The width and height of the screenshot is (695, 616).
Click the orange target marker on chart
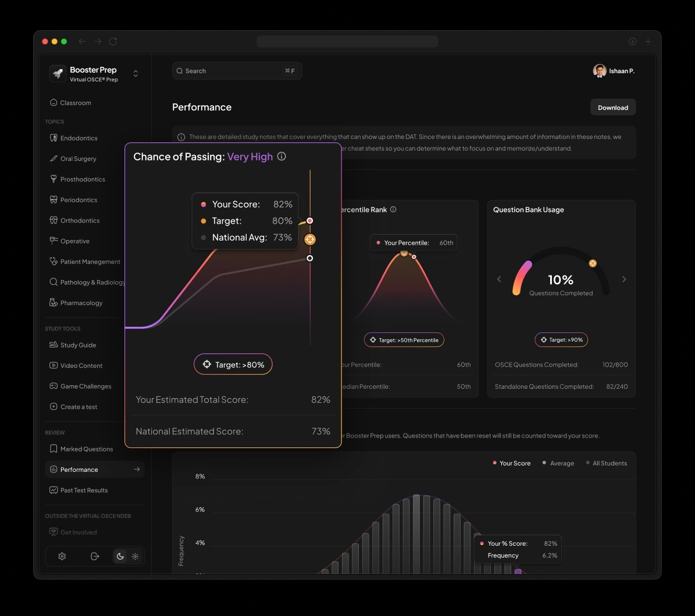tap(310, 239)
